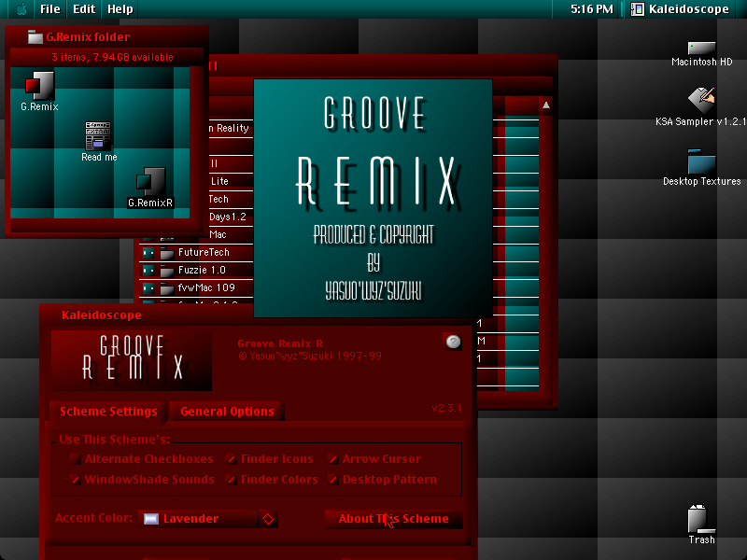Switch to the General Options tab
Screen dimensions: 747x560
point(227,411)
